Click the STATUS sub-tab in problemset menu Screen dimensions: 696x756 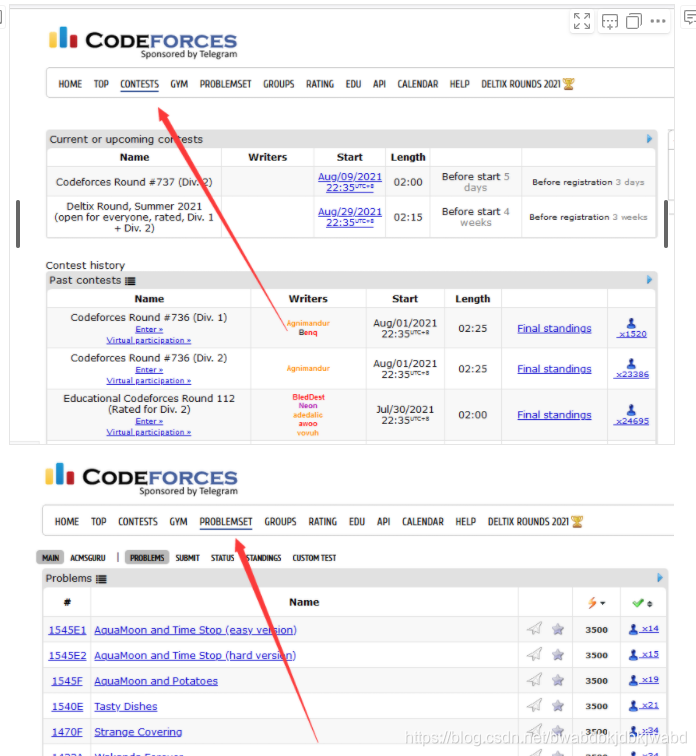[222, 558]
